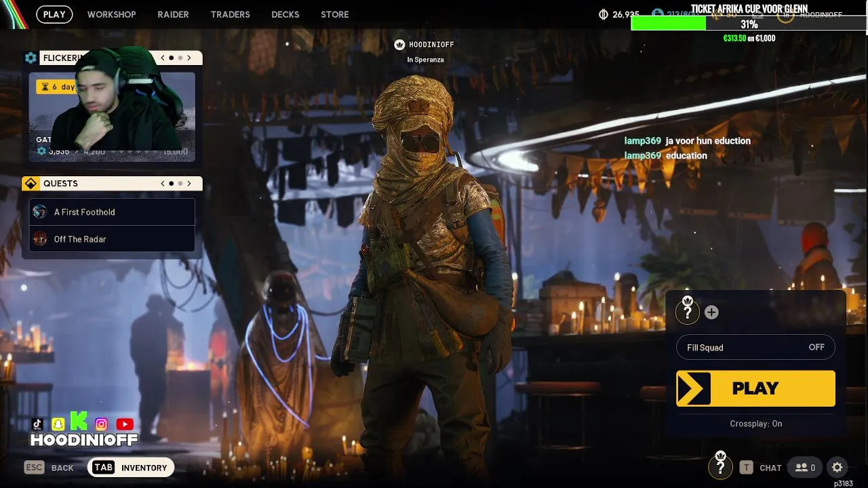Toggle the Fill Squad option
This screenshot has height=488, width=868.
point(755,348)
